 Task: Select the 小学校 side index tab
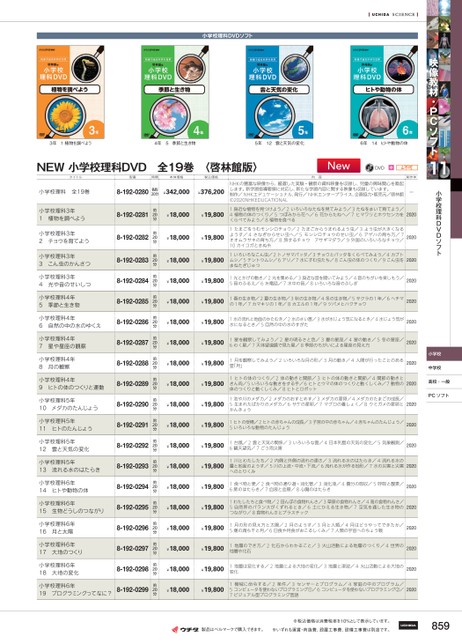444,354
